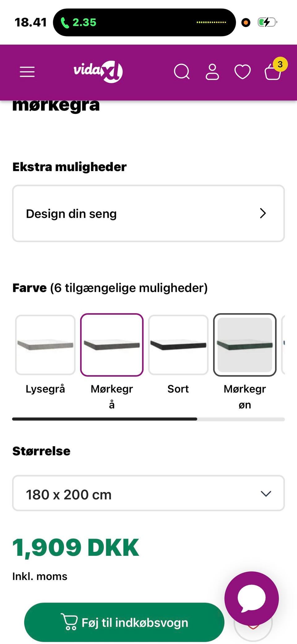Open the shopping basket with 3 items
This screenshot has width=297, height=644.
click(x=273, y=72)
